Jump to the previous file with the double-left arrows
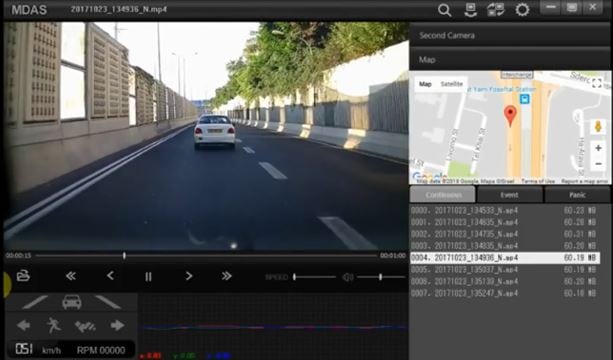 pyautogui.click(x=71, y=276)
